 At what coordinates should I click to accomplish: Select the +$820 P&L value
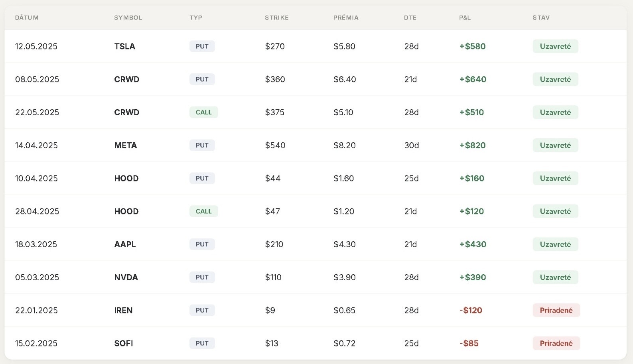(473, 146)
